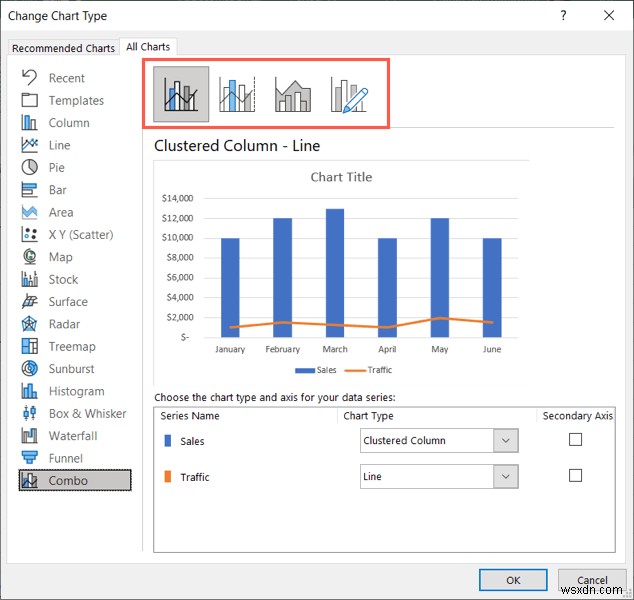Open the Recent chart category icon

[30, 78]
